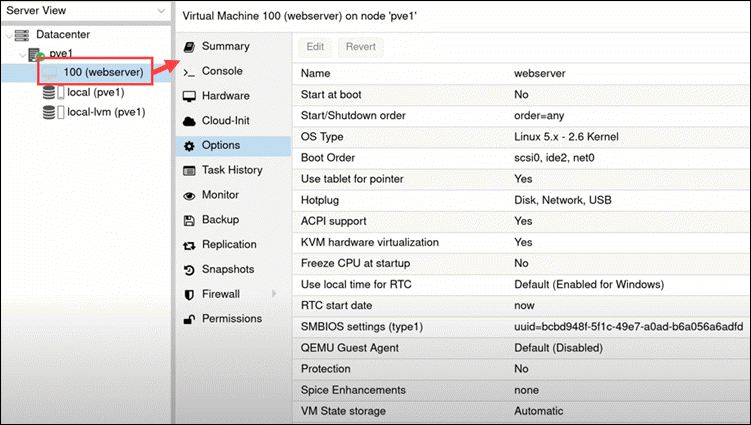Click the Firewall shield icon
The height and width of the screenshot is (425, 751).
(x=189, y=295)
